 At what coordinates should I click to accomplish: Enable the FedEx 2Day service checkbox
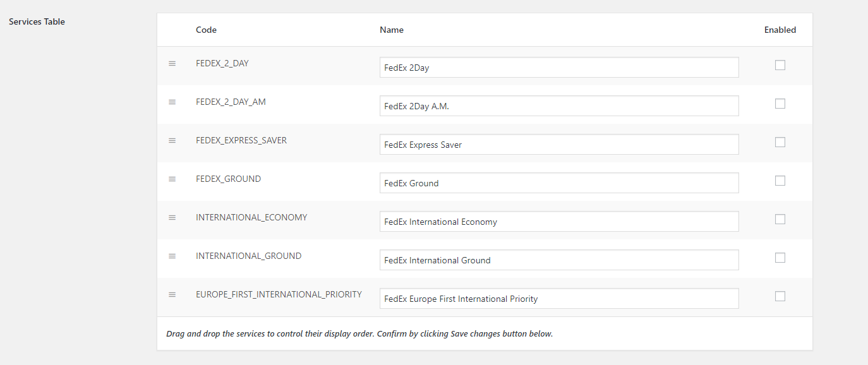(x=780, y=65)
